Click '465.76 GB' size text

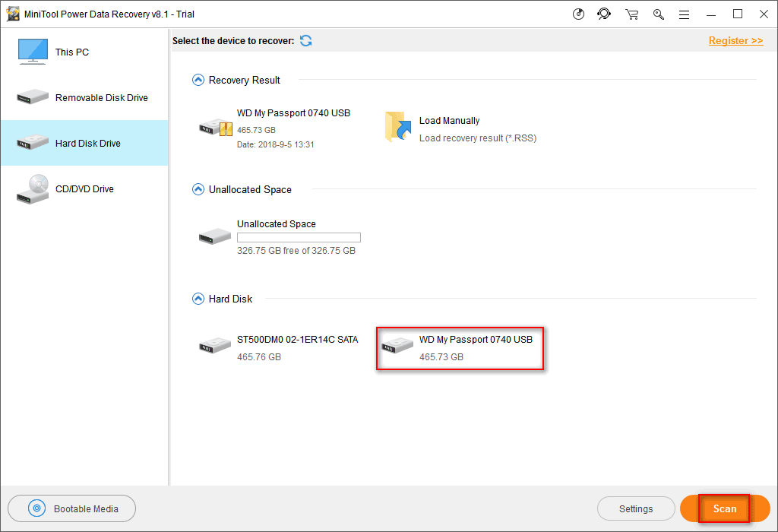click(x=259, y=356)
